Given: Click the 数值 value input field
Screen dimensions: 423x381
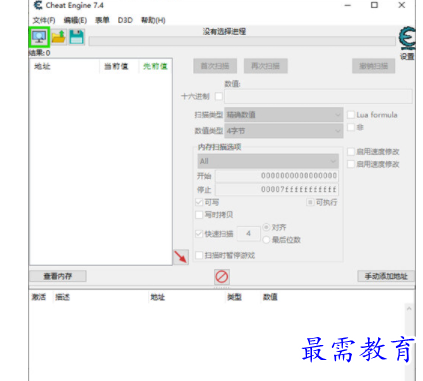Looking at the screenshot, I should (318, 96).
